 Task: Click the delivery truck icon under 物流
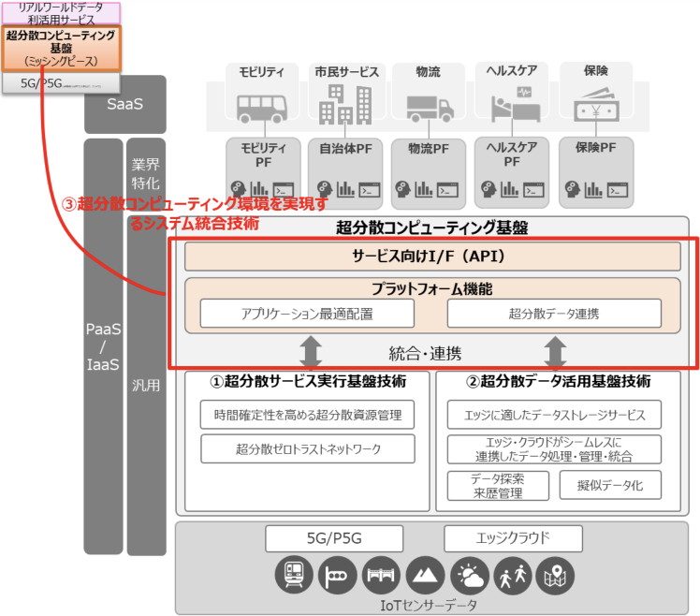pyautogui.click(x=430, y=105)
